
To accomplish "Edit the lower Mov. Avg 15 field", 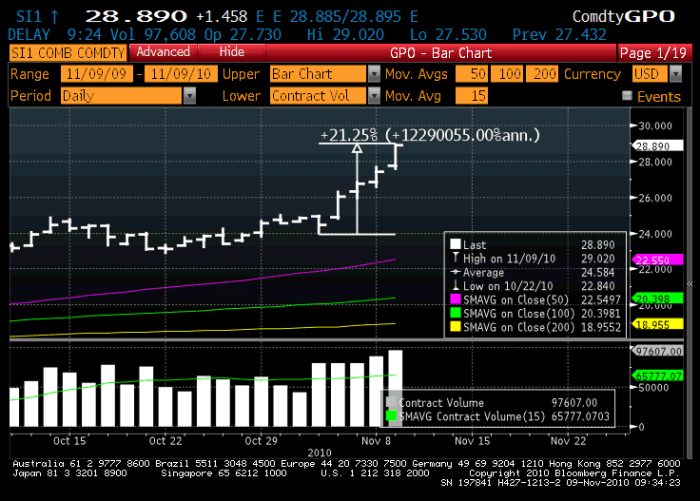I will (x=471, y=96).
